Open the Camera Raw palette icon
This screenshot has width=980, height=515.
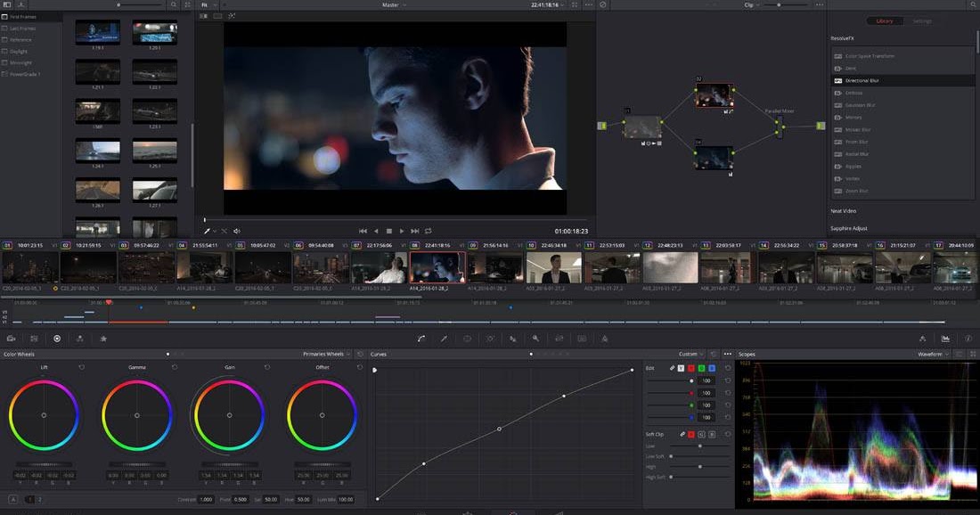click(x=11, y=338)
